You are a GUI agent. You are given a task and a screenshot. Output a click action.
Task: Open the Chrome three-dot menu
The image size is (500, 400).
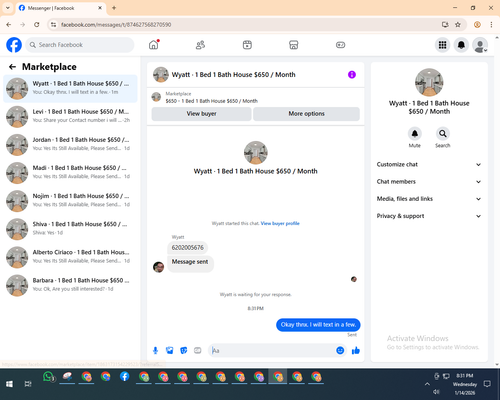491,25
